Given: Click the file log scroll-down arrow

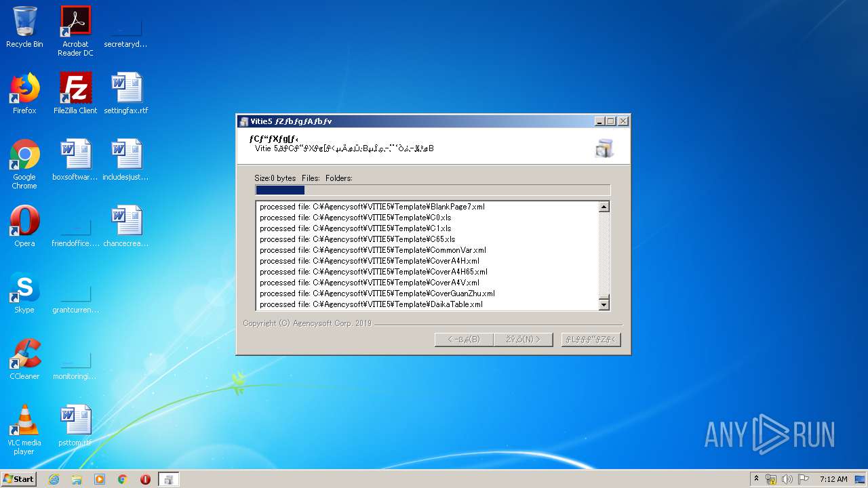Looking at the screenshot, I should point(604,304).
